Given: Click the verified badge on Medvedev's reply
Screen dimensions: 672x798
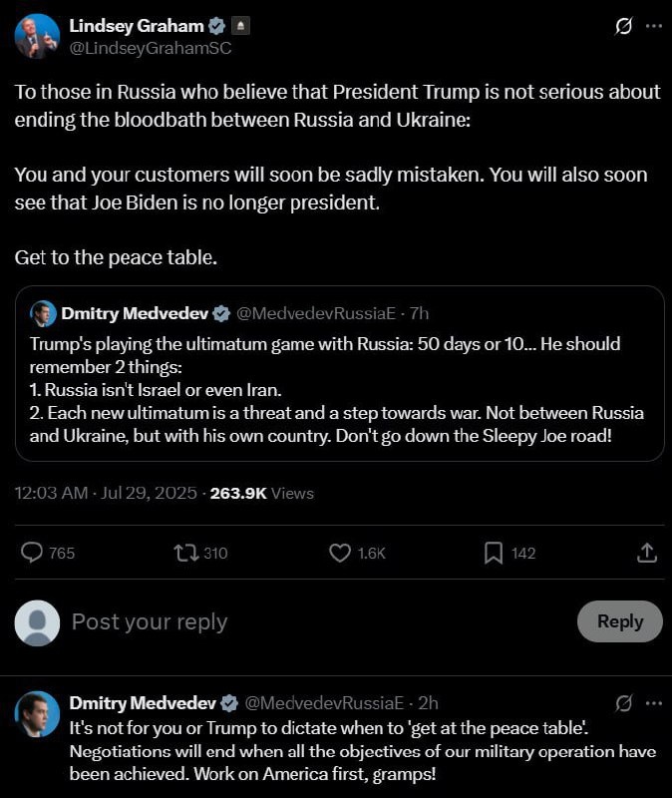Looking at the screenshot, I should [229, 703].
